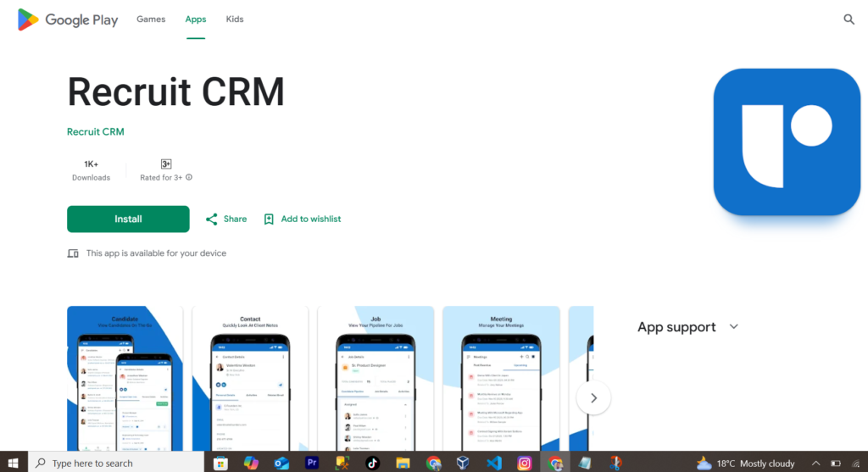Open the Windows Start menu
This screenshot has width=868, height=472.
pos(14,464)
